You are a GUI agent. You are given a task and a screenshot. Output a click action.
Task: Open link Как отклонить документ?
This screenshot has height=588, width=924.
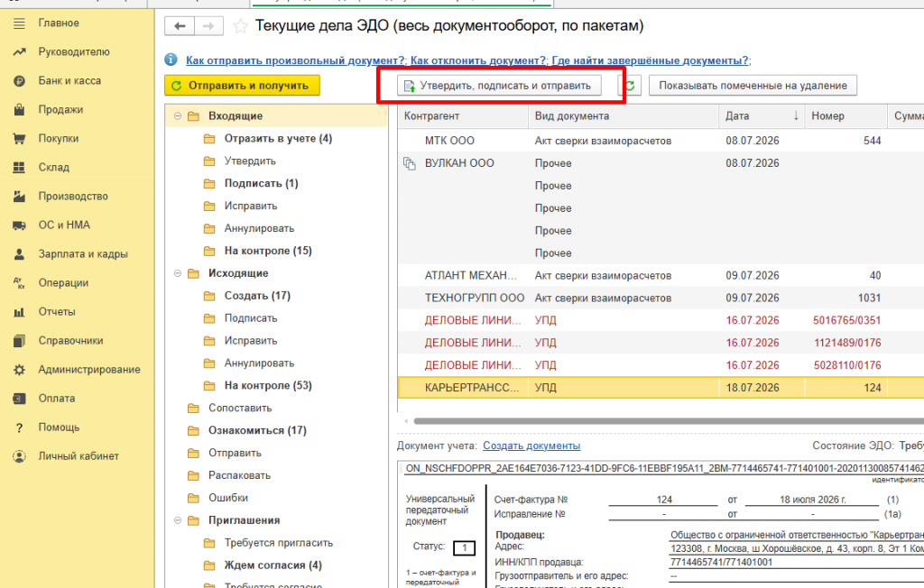pyautogui.click(x=478, y=60)
